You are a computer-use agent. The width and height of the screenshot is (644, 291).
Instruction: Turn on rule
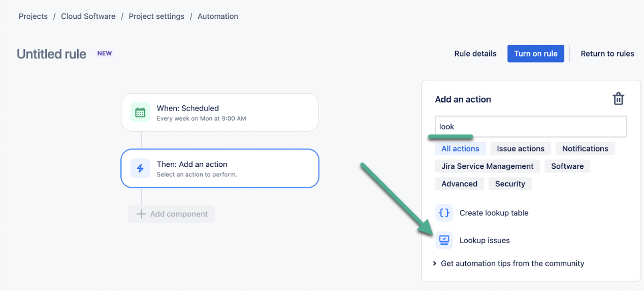536,53
